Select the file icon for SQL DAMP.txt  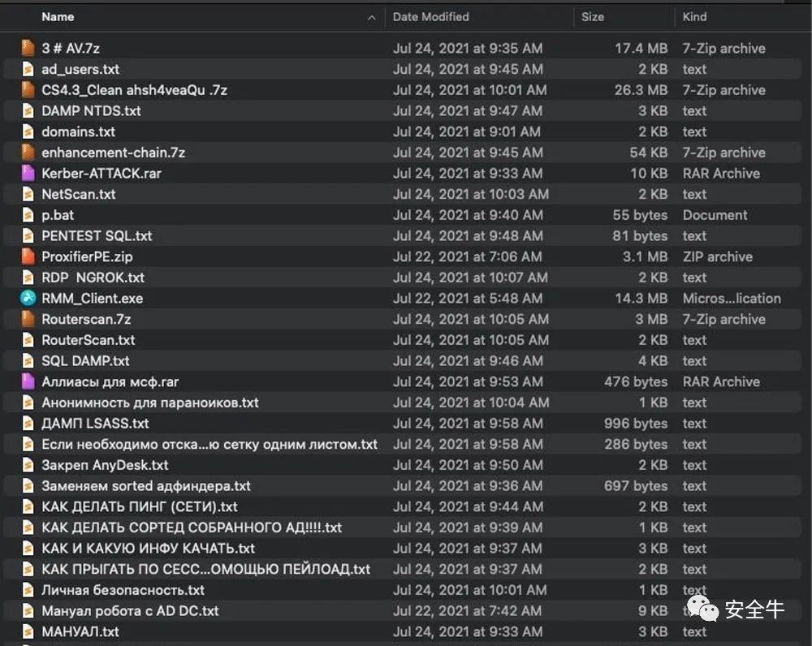(x=28, y=361)
